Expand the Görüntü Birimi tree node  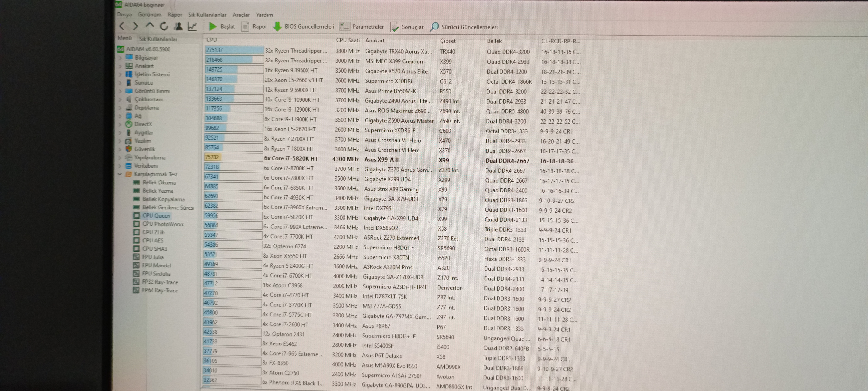[x=120, y=91]
